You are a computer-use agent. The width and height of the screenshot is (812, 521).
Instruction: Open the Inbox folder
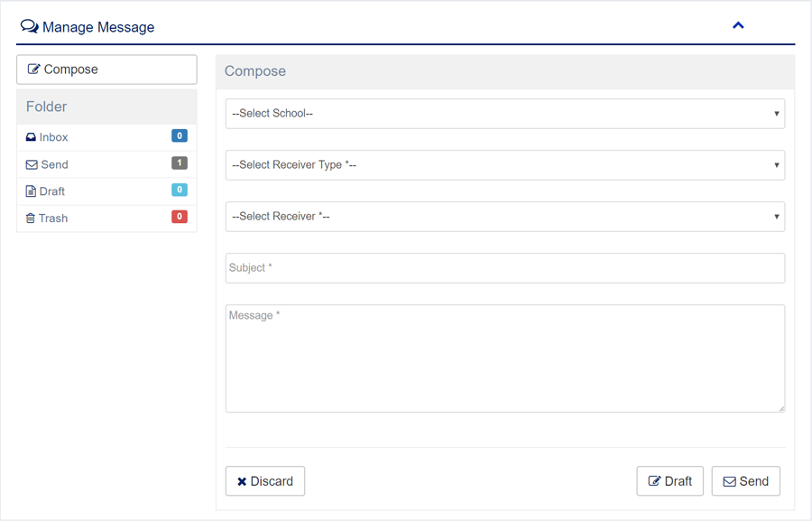click(54, 137)
